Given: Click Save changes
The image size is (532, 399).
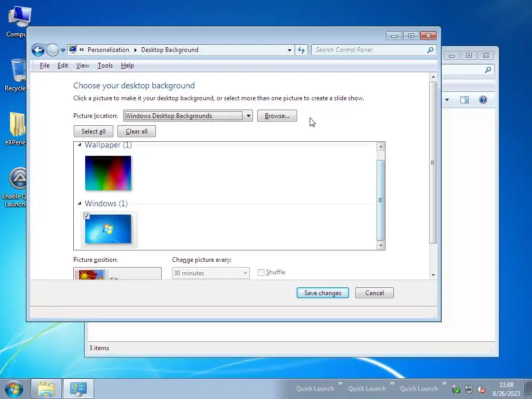Looking at the screenshot, I should pos(323,293).
